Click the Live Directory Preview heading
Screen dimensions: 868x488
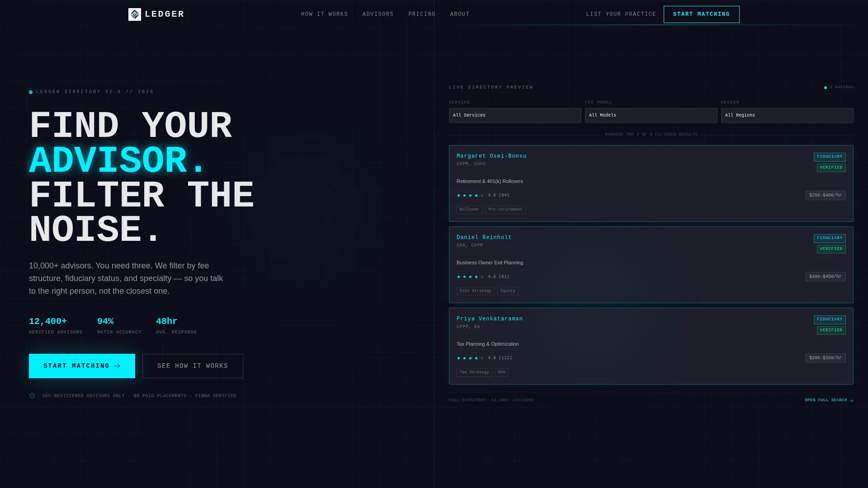(491, 87)
